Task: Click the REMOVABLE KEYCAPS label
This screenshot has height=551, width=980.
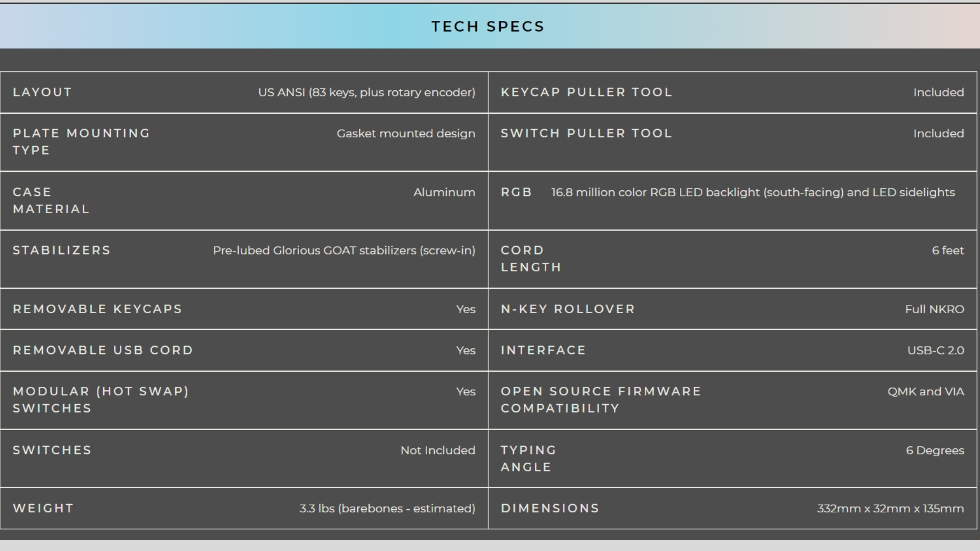Action: (97, 309)
